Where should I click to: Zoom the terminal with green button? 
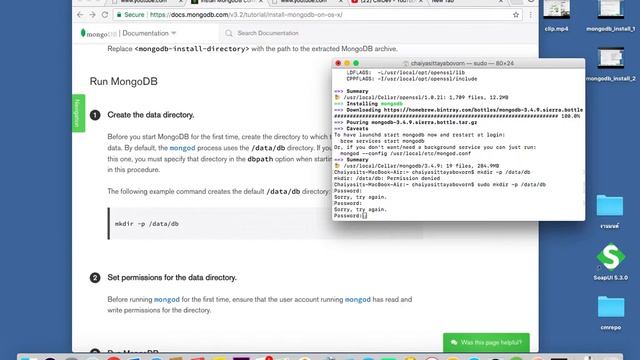356,63
